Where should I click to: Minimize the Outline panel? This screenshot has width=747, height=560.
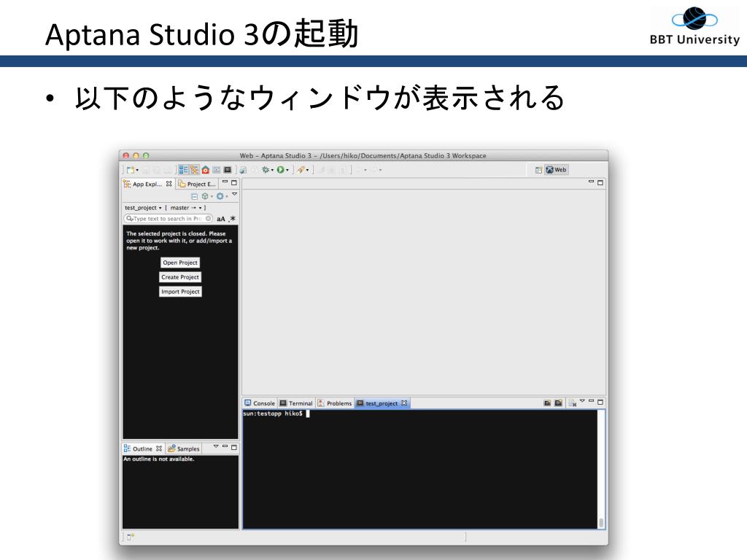click(225, 447)
